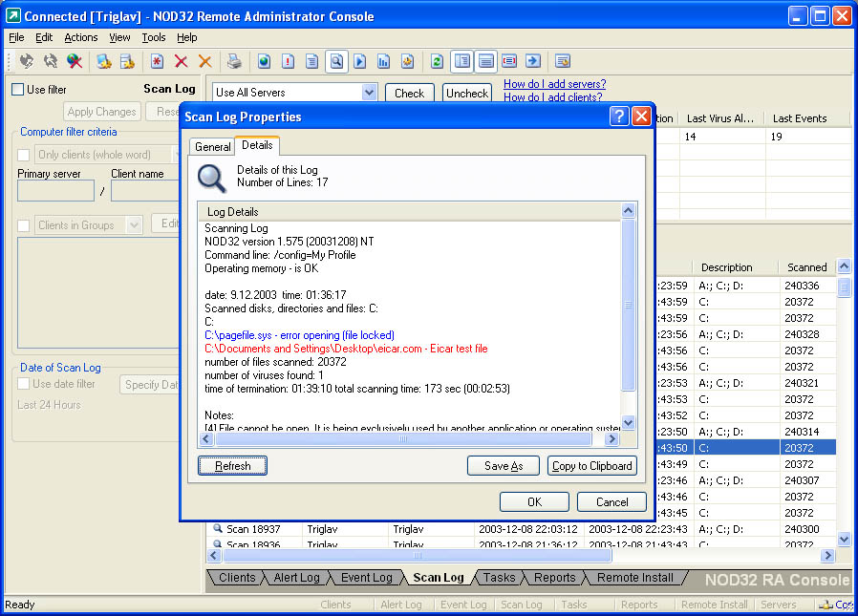Click the Uncheck button
The height and width of the screenshot is (616, 858).
click(x=467, y=93)
